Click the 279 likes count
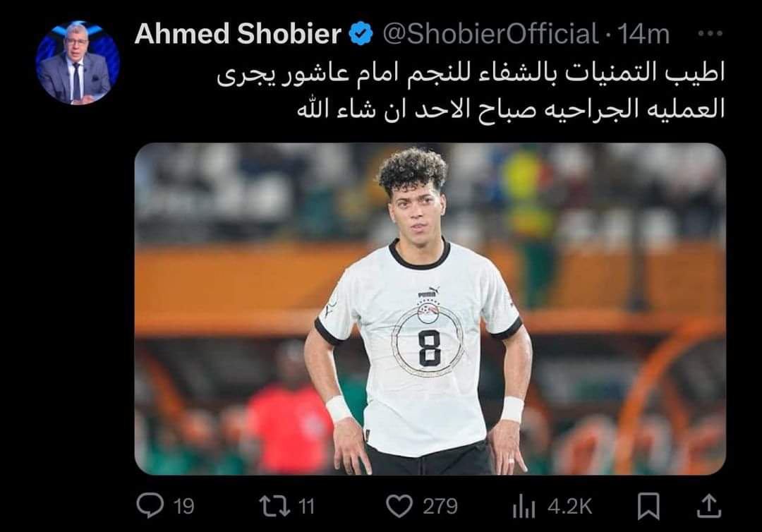The height and width of the screenshot is (532, 762). pyautogui.click(x=440, y=507)
